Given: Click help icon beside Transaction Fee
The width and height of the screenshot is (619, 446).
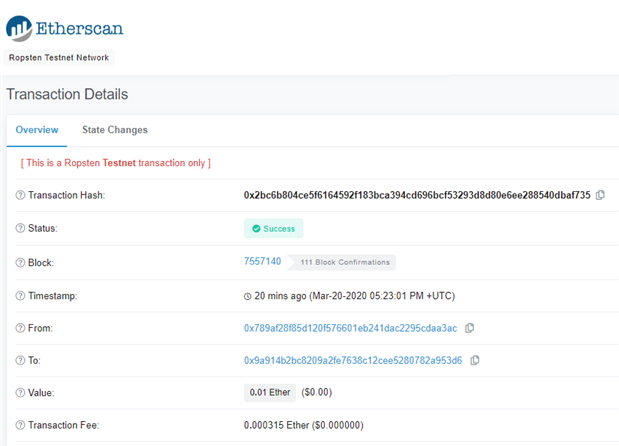Looking at the screenshot, I should tap(20, 425).
